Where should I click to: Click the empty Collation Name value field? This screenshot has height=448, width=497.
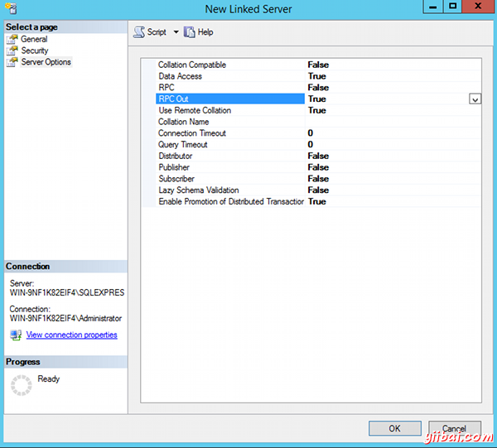(x=393, y=122)
